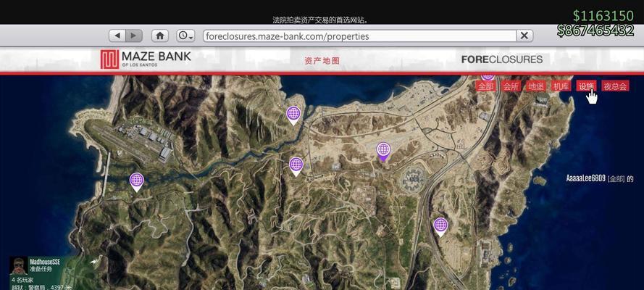The height and width of the screenshot is (290, 644).
Task: Select the facility pin on the north coast bay
Action: (x=293, y=115)
